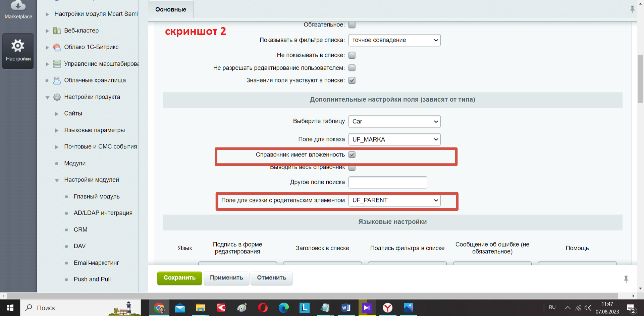Click the Настройки gear icon
644x316 pixels.
(18, 46)
